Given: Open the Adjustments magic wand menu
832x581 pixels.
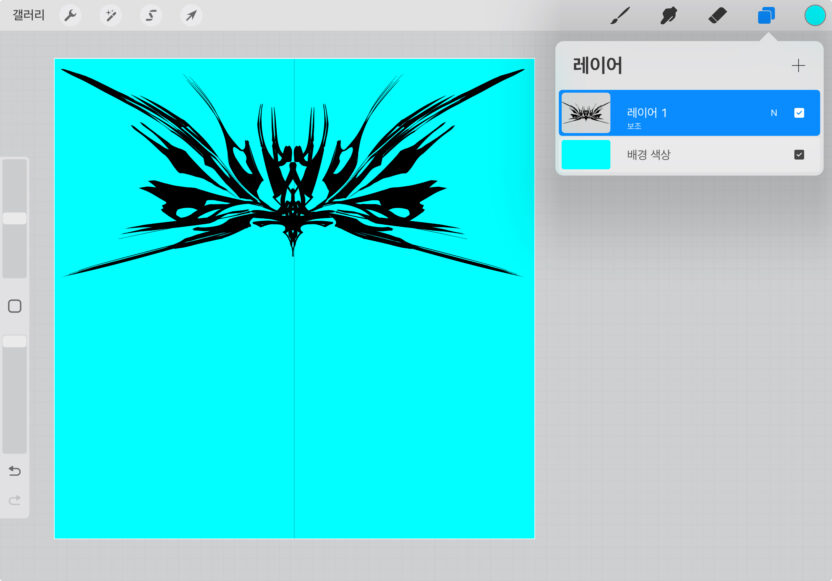Looking at the screenshot, I should 111,15.
